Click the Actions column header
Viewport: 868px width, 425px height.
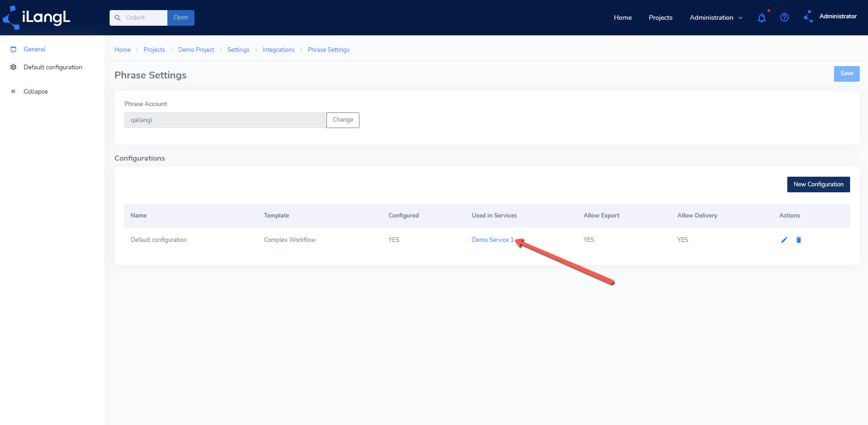[x=789, y=216]
